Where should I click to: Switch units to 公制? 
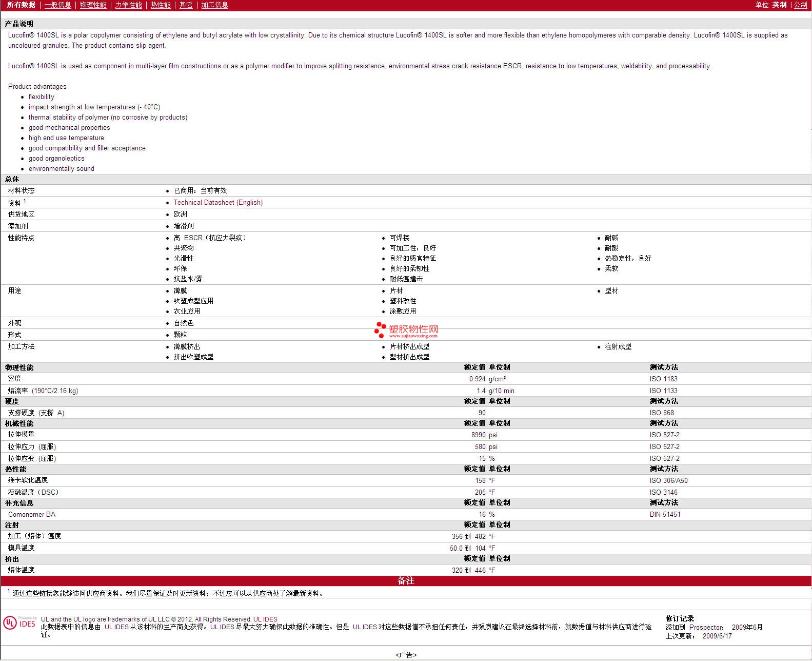coord(801,5)
